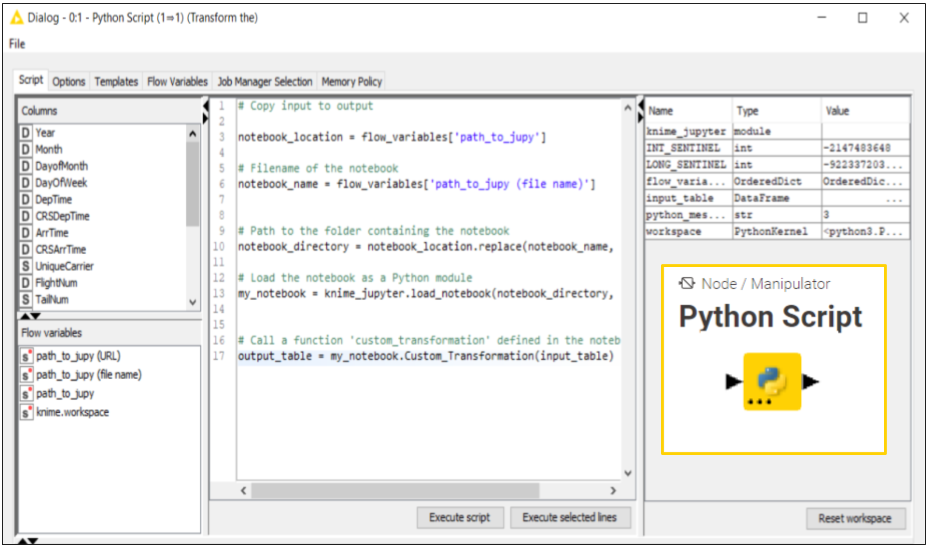Click the Columns list scroll up arrow
Viewport: 930px width, 548px height.
pyautogui.click(x=193, y=133)
